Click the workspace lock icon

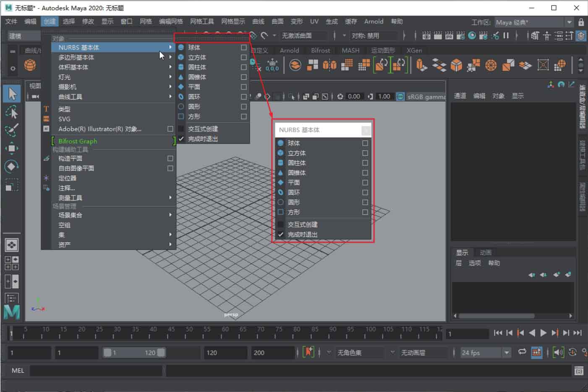(581, 22)
